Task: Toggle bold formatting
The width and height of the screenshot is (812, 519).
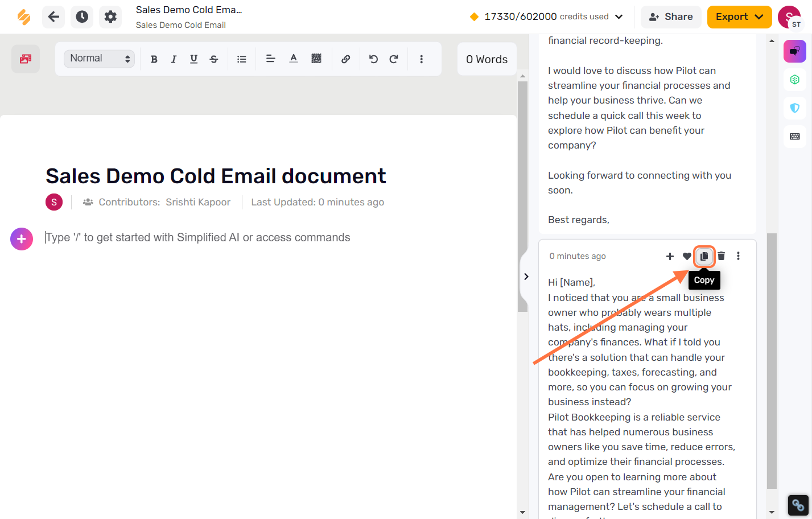Action: click(154, 59)
